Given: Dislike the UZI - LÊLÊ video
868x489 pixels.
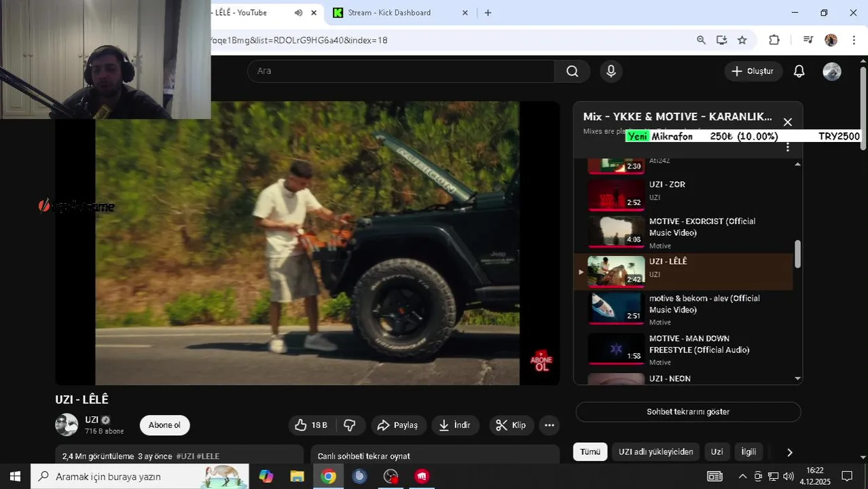Looking at the screenshot, I should [350, 425].
